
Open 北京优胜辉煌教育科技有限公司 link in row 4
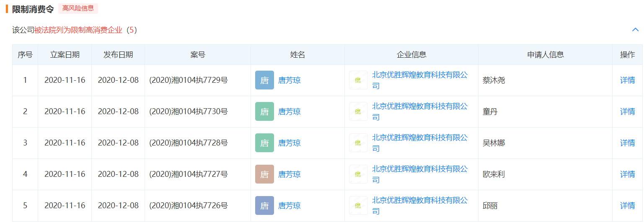419,169
